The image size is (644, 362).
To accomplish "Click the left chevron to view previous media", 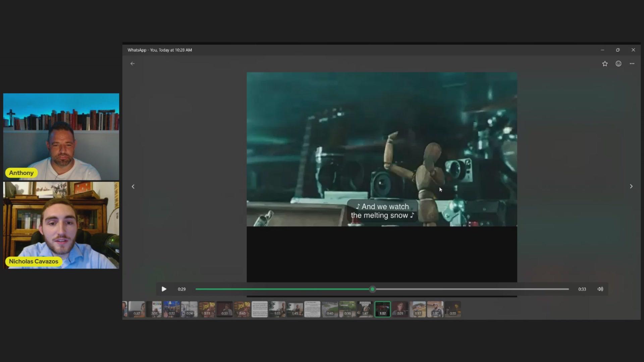I will pos(133,186).
